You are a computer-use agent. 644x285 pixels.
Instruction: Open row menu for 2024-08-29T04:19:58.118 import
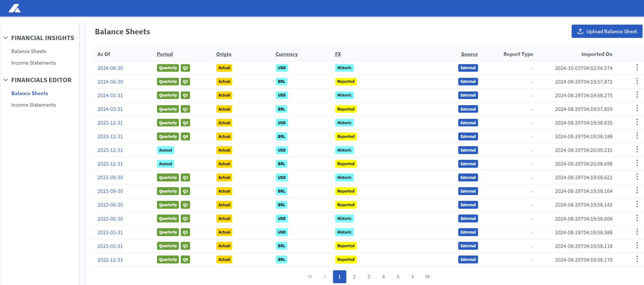[637, 245]
